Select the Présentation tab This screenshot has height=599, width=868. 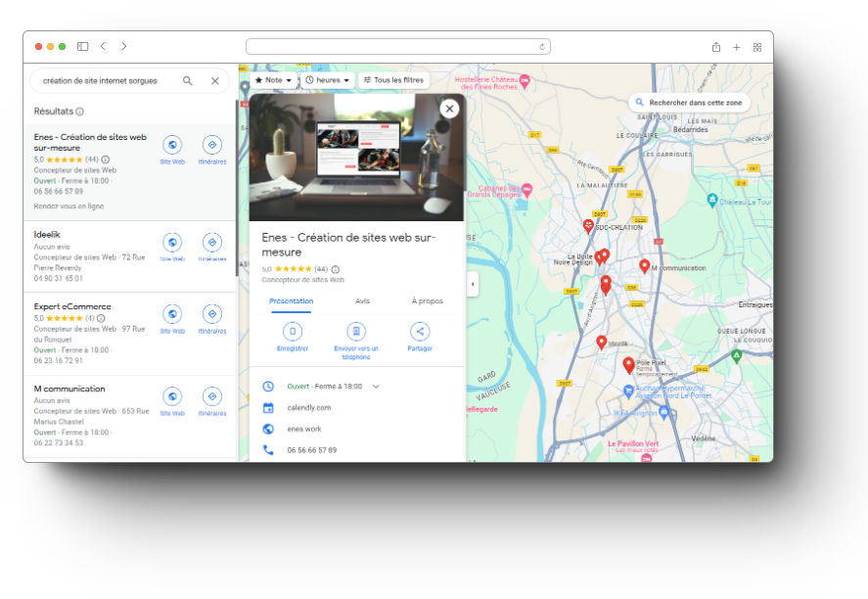click(x=292, y=301)
